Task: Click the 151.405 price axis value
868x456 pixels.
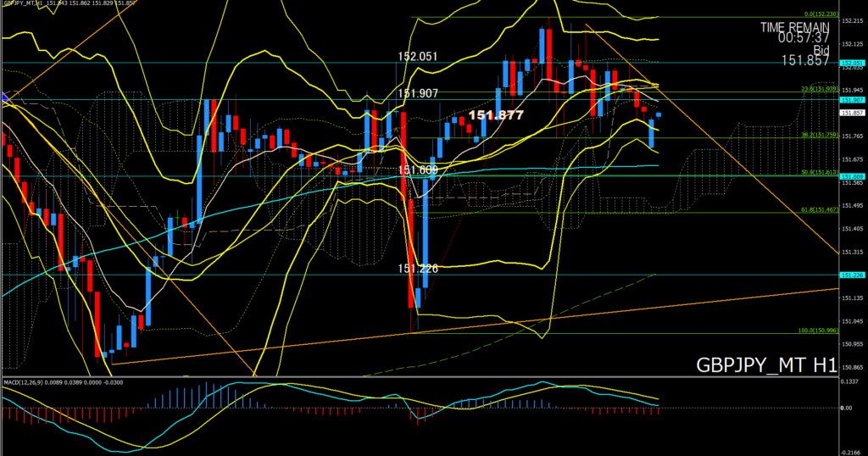Action: pos(852,229)
